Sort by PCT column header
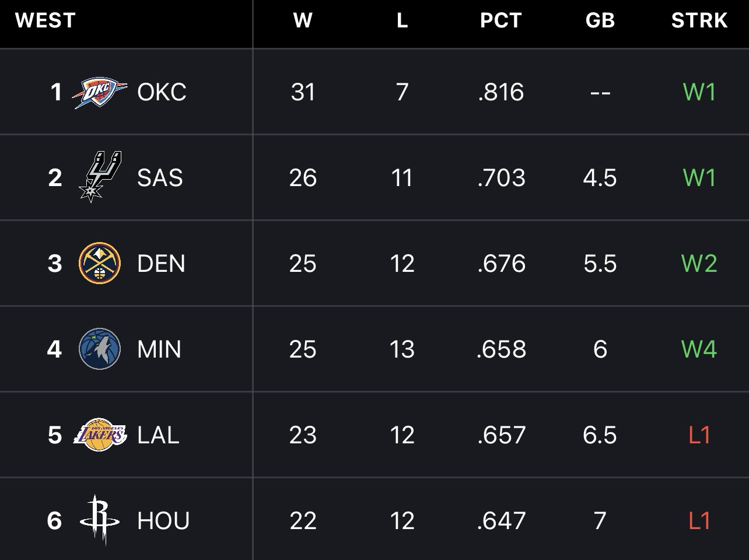 coord(501,21)
